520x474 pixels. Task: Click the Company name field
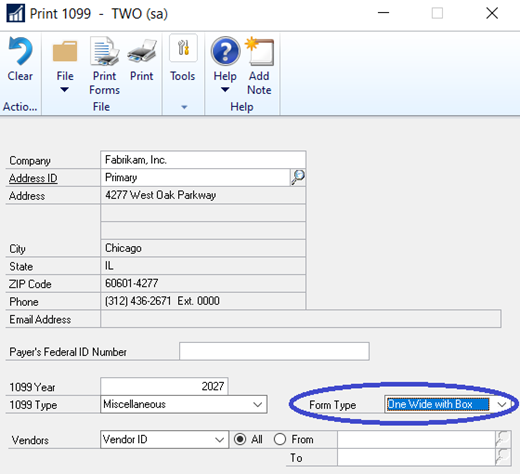[x=203, y=160]
